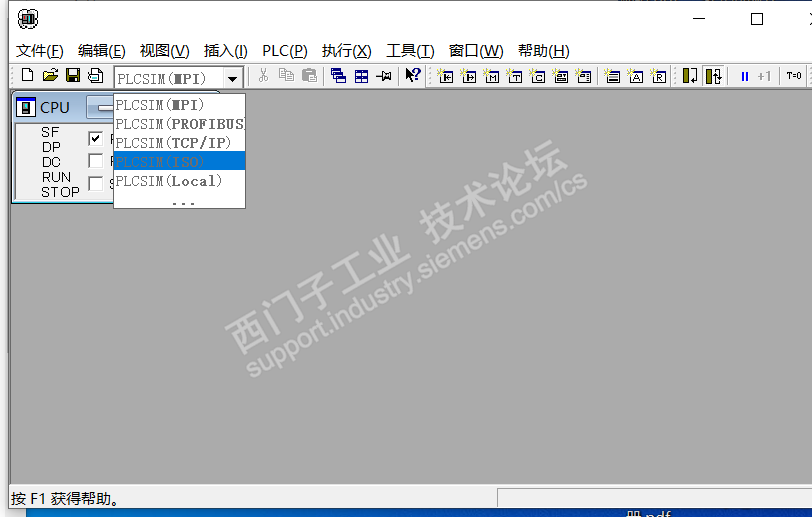The width and height of the screenshot is (812, 517).
Task: Open the 窗口(W) menu
Action: [x=476, y=51]
